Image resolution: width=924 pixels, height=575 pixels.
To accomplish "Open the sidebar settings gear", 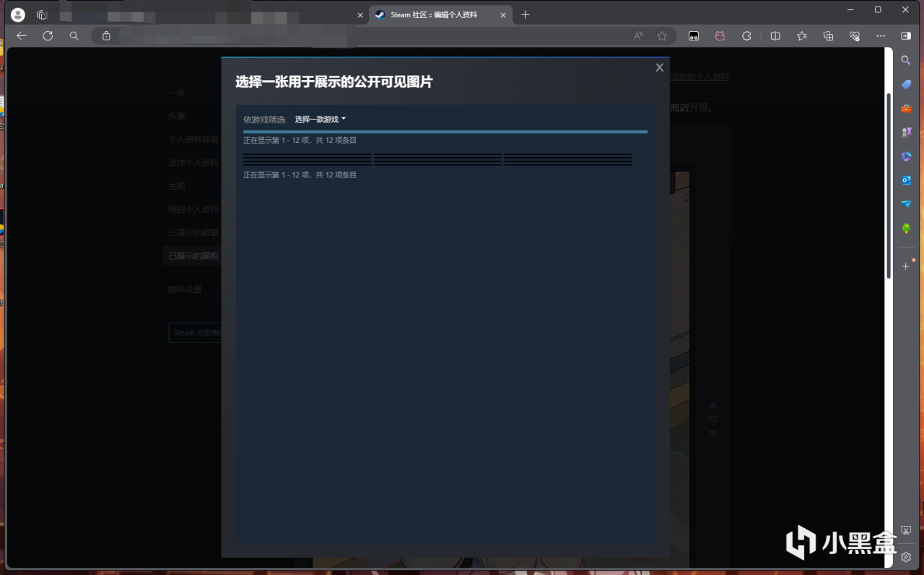I will click(x=906, y=556).
